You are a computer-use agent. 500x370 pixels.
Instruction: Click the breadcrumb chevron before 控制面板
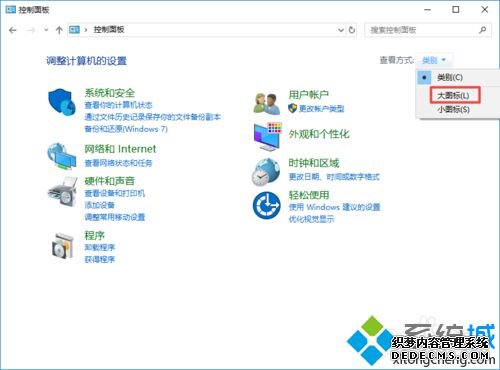pyautogui.click(x=86, y=30)
